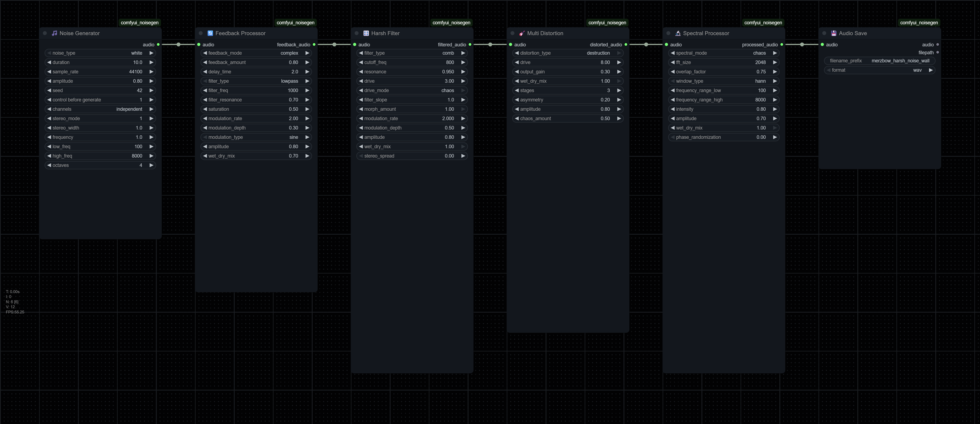Increase seed value with right arrow
This screenshot has height=424, width=980.
coord(151,90)
